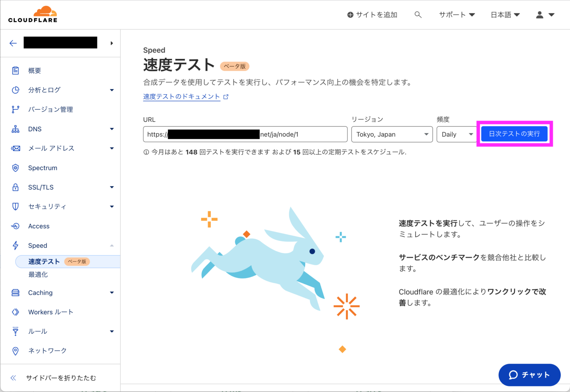The image size is (570, 392).
Task: Collapse sidebar with サイドバーを折りたたむ
Action: coord(60,378)
